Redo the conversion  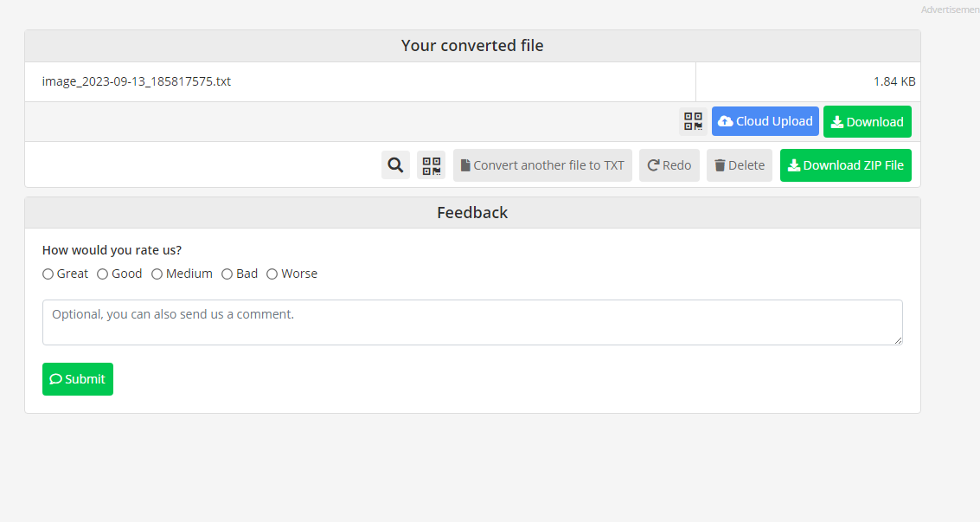[x=669, y=165]
